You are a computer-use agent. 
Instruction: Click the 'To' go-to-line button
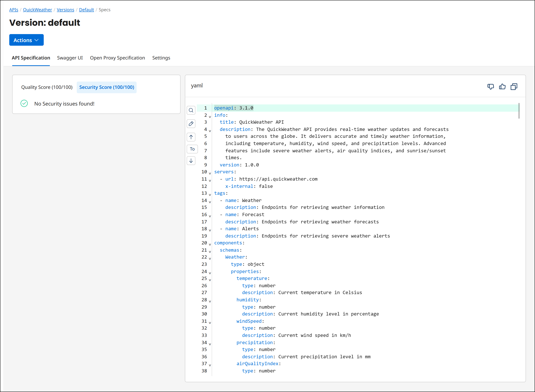tap(192, 149)
